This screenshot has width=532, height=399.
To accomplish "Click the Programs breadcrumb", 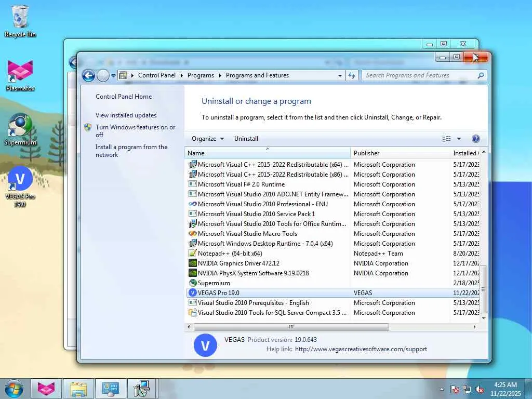I will [201, 75].
